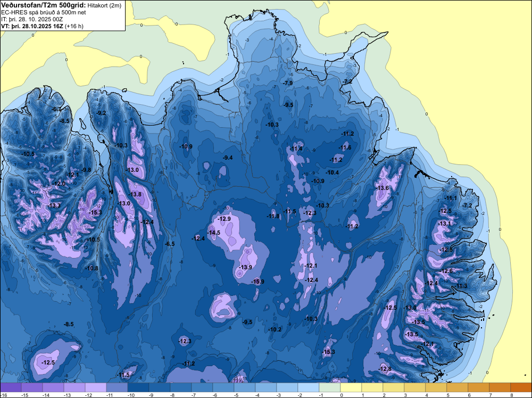Click the legend swatch labeled -7
This screenshot has width=532, height=398.
pyautogui.click(x=202, y=387)
